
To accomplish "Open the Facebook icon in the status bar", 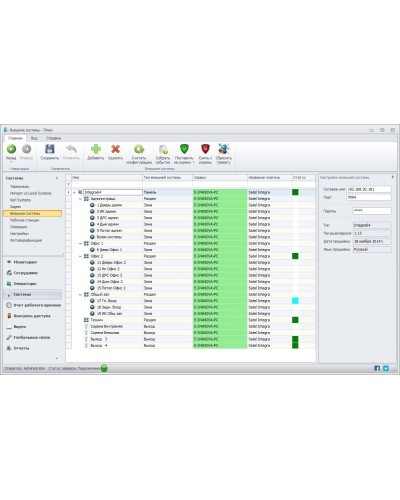I will point(377,368).
